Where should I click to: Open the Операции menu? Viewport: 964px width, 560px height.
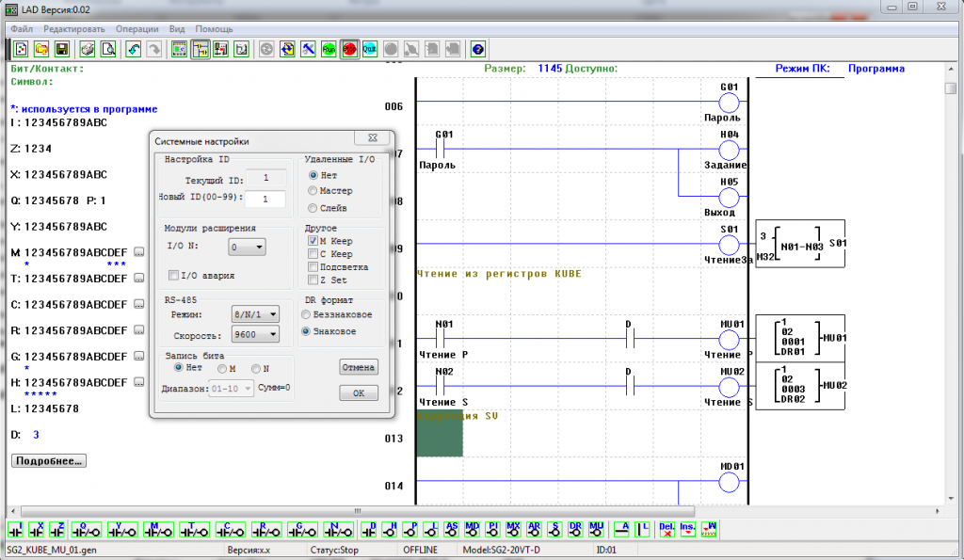pyautogui.click(x=137, y=29)
